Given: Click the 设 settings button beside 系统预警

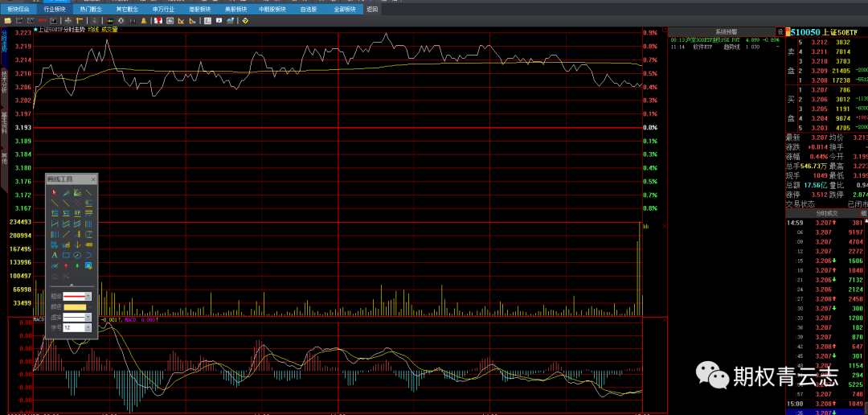Looking at the screenshot, I should (780, 31).
